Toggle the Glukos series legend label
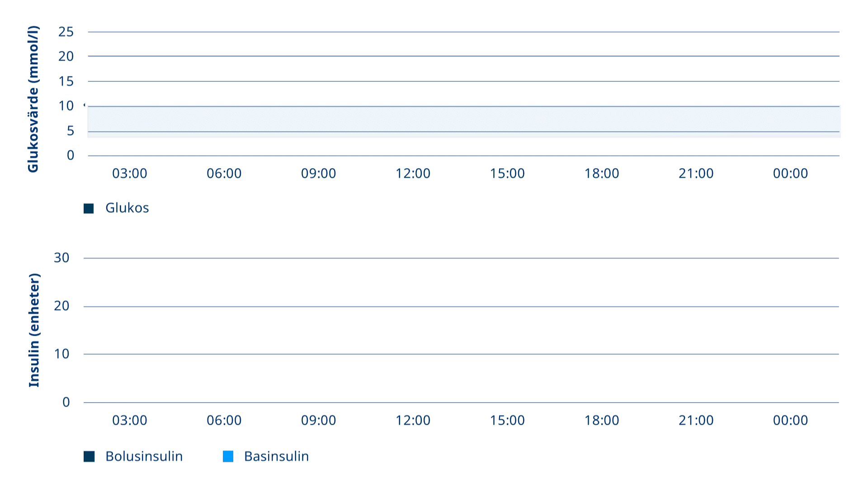The width and height of the screenshot is (868, 488). pos(127,208)
